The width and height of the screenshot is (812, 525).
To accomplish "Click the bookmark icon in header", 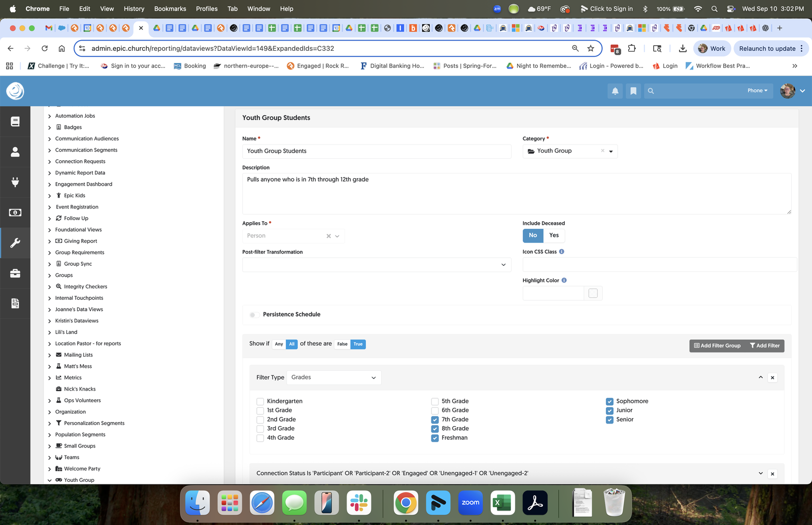I will tap(633, 91).
